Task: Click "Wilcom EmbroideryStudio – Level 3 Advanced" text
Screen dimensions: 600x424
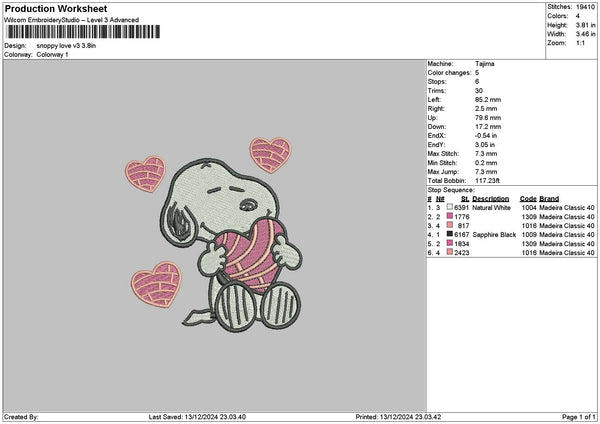Action: coord(72,20)
